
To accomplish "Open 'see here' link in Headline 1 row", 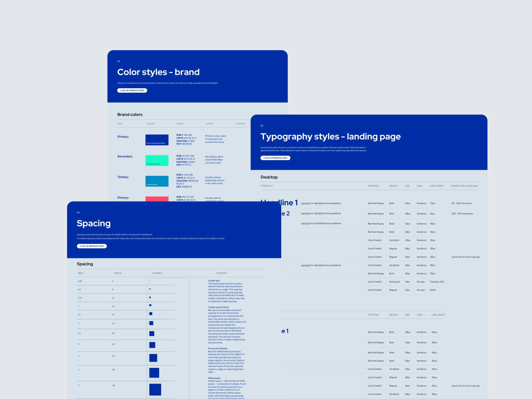I will (x=305, y=203).
